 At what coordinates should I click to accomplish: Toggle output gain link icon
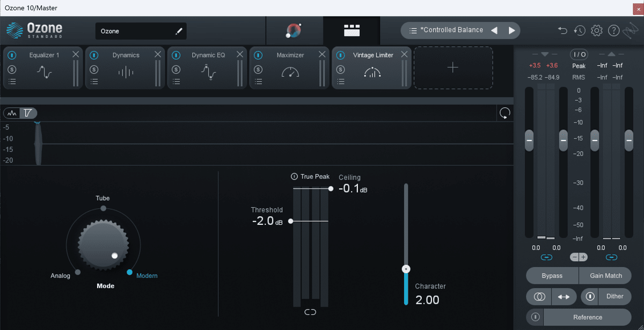tap(611, 258)
